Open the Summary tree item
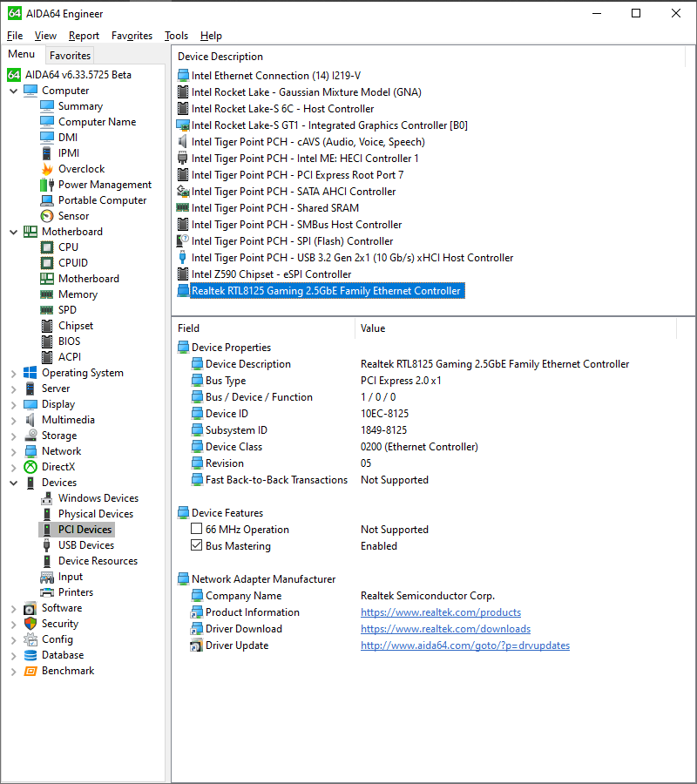This screenshot has height=784, width=697. pyautogui.click(x=80, y=106)
